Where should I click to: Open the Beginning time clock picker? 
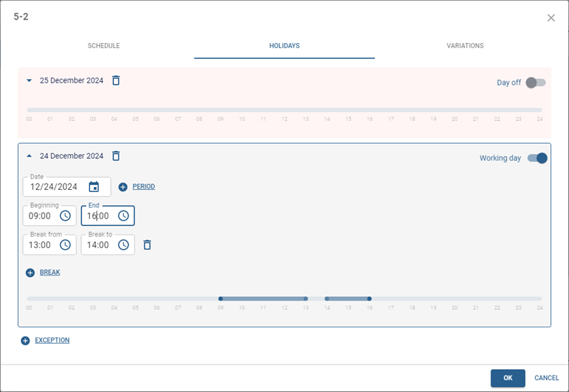point(65,216)
